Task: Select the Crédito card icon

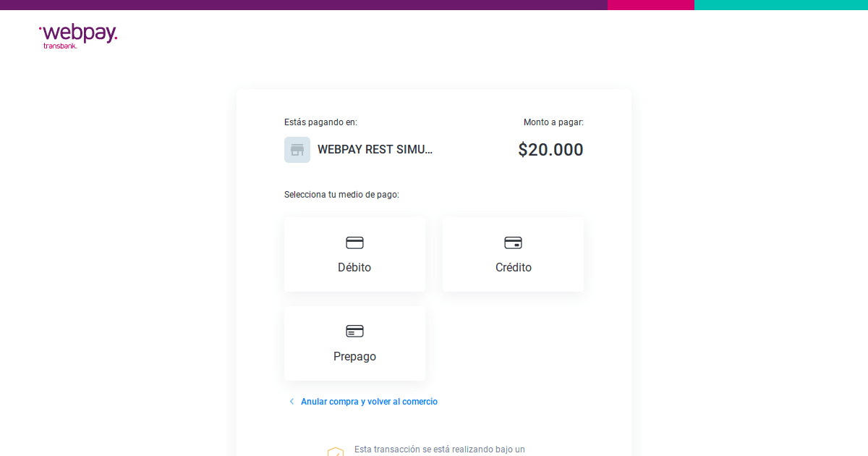Action: (x=513, y=242)
